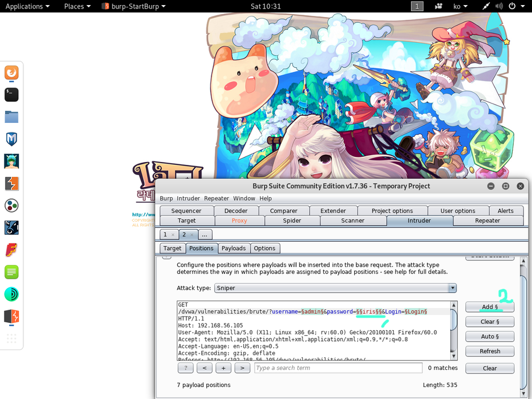This screenshot has width=532, height=399.
Task: Switch to the main Repeater tab
Action: [488, 221]
